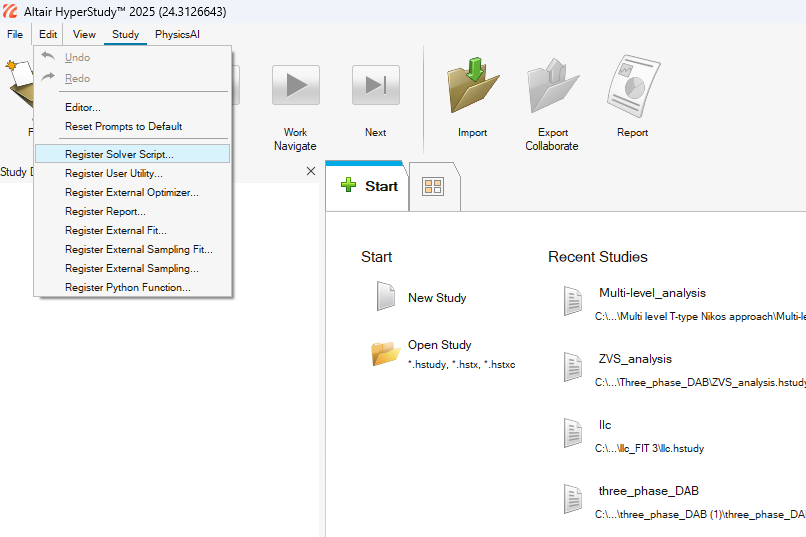Click the three_phase_DAB (1) path text
806x537 pixels.
700,514
